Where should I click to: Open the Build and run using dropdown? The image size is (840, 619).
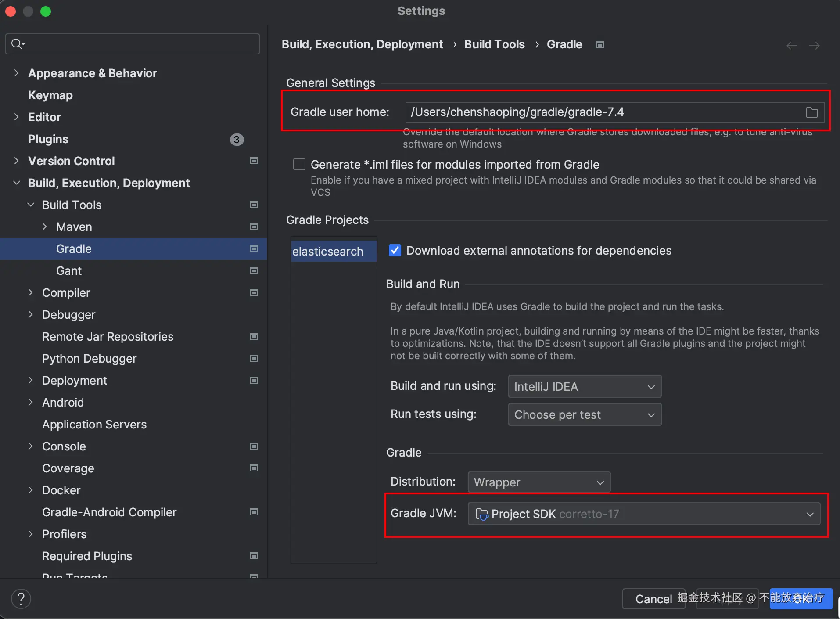584,387
